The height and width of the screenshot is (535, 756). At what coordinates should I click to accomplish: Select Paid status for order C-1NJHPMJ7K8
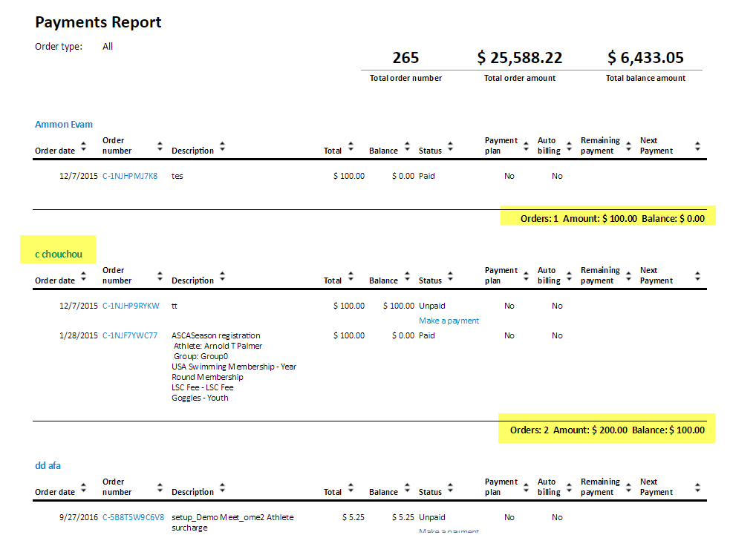point(427,177)
